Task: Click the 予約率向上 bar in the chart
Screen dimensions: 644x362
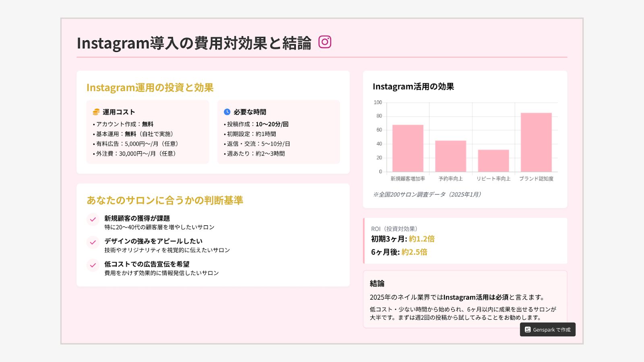Action: coord(451,156)
